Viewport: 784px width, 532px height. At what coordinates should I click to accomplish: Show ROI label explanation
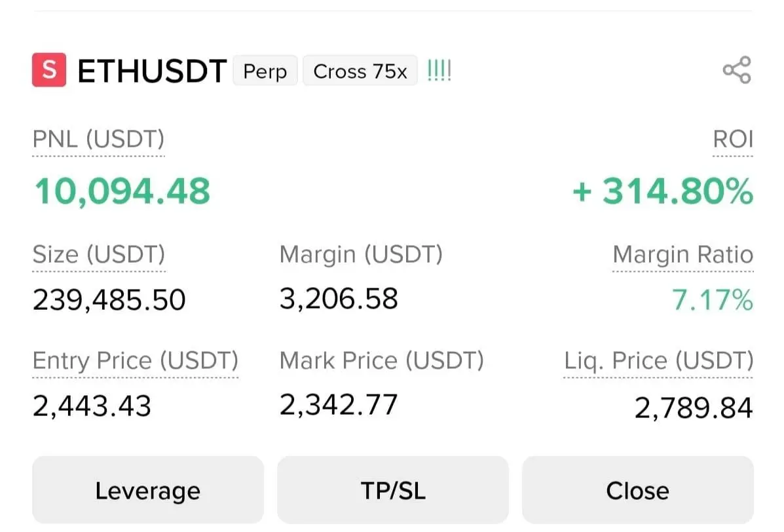pyautogui.click(x=732, y=140)
